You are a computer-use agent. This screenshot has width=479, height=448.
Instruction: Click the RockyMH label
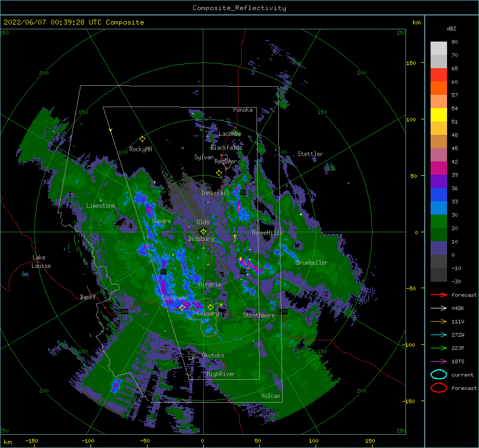click(x=141, y=149)
